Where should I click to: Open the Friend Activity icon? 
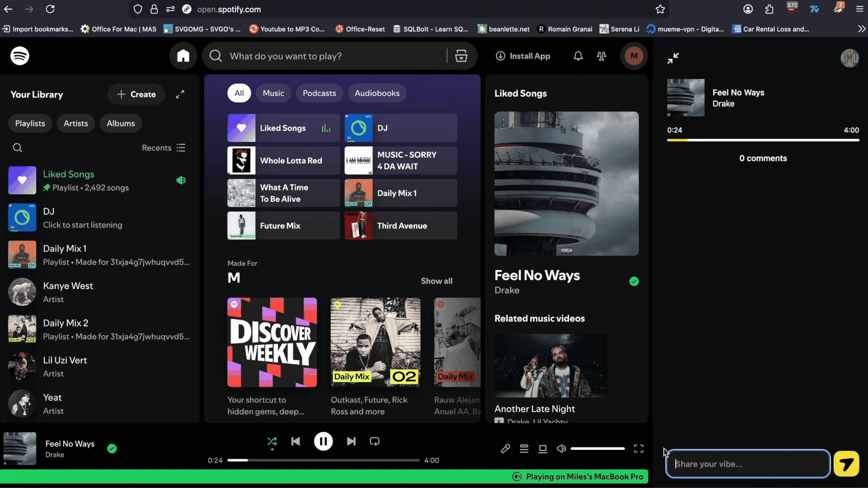(x=601, y=56)
